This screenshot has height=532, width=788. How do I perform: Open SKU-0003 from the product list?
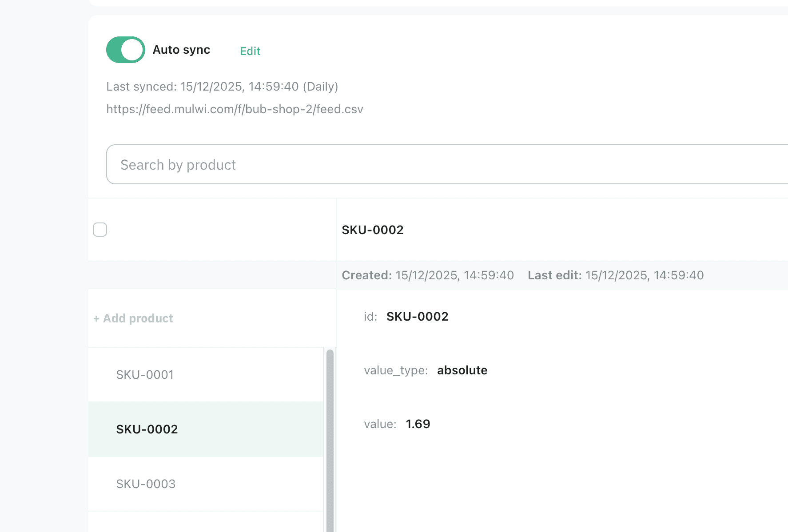(x=146, y=484)
